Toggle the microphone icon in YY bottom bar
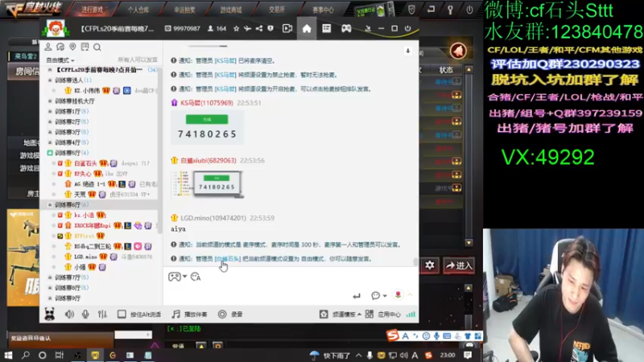The height and width of the screenshot is (362, 644). (85, 314)
